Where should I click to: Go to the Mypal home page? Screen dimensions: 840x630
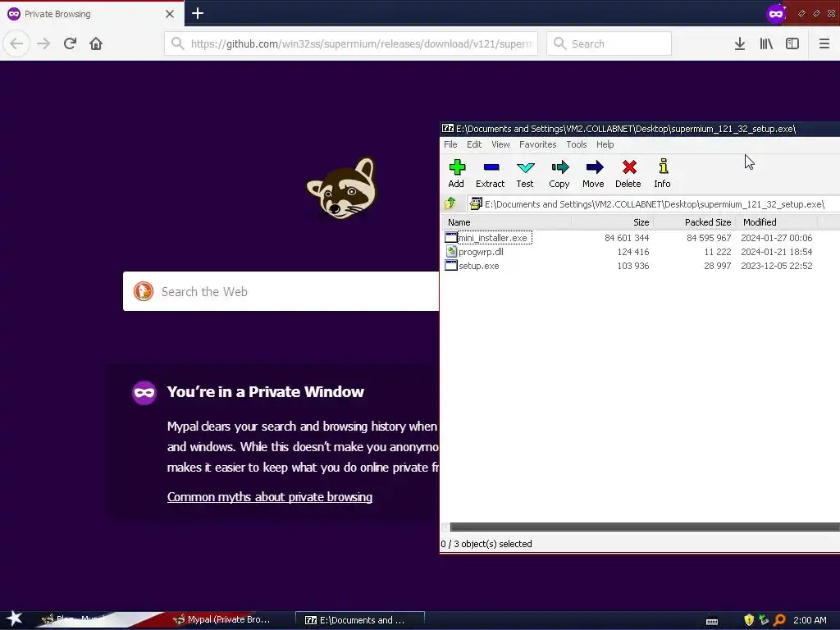(96, 43)
